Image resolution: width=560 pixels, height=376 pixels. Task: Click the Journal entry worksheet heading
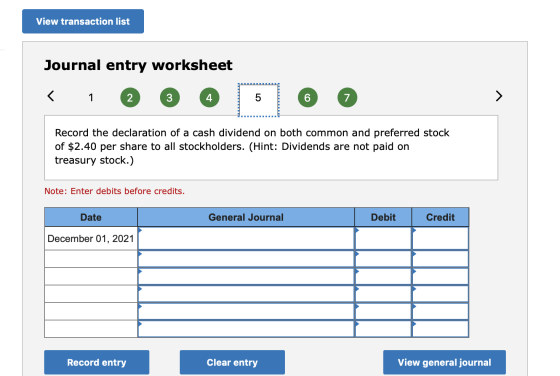coord(138,65)
